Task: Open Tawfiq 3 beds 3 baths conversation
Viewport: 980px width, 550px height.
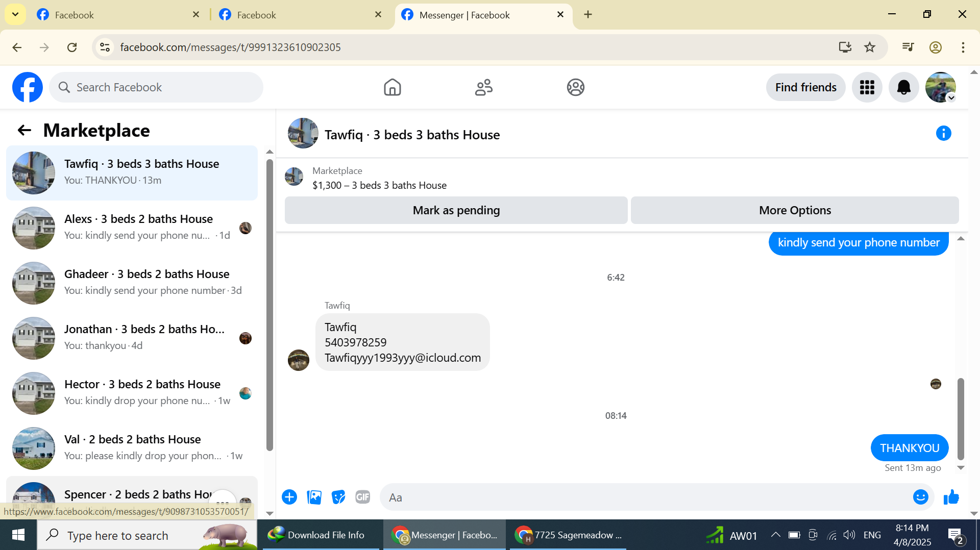Action: click(x=132, y=172)
